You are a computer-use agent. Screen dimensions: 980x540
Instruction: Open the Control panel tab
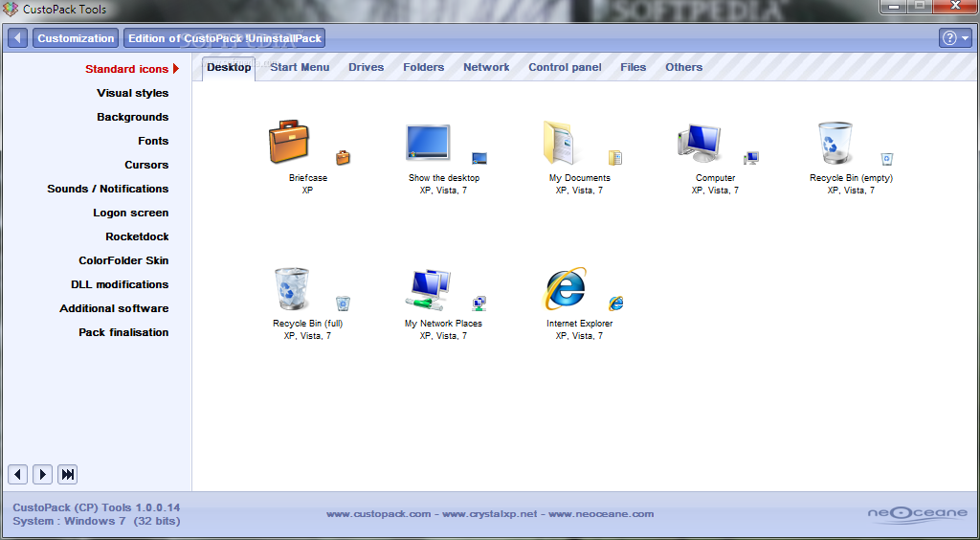pos(565,67)
